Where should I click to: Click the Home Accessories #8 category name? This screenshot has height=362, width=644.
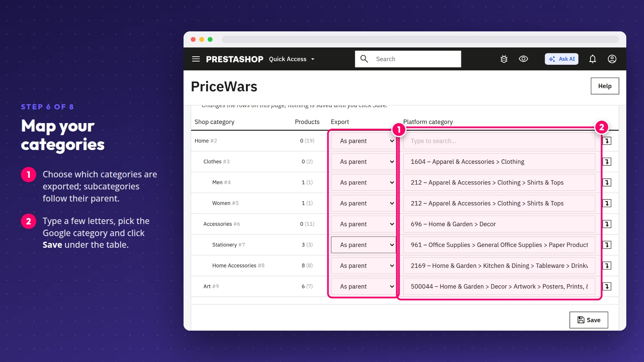[x=238, y=265]
